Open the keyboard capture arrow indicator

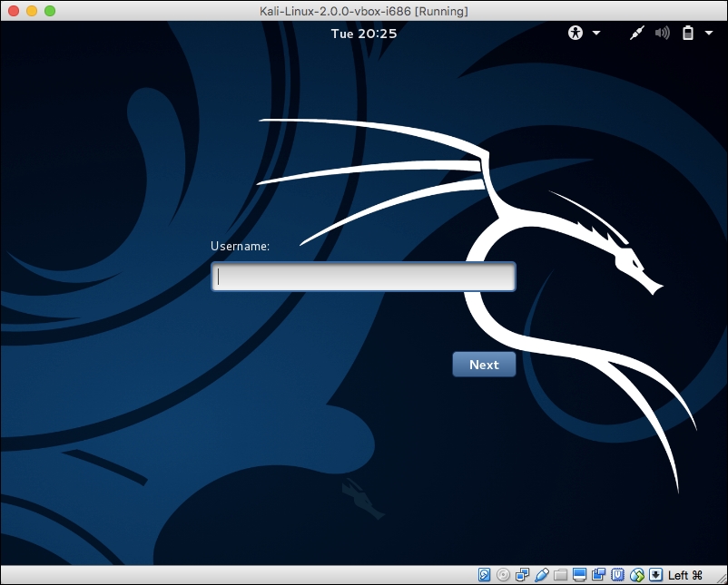pyautogui.click(x=655, y=575)
